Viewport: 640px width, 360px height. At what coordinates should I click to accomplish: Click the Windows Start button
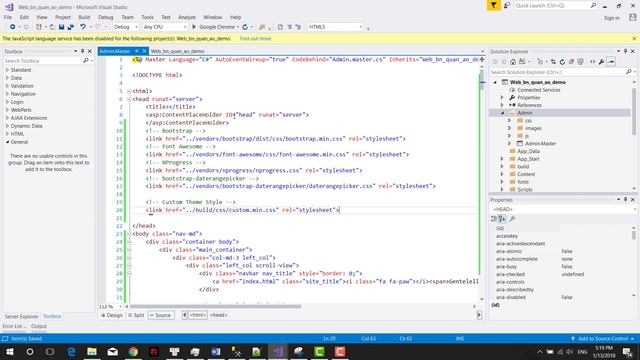point(10,351)
